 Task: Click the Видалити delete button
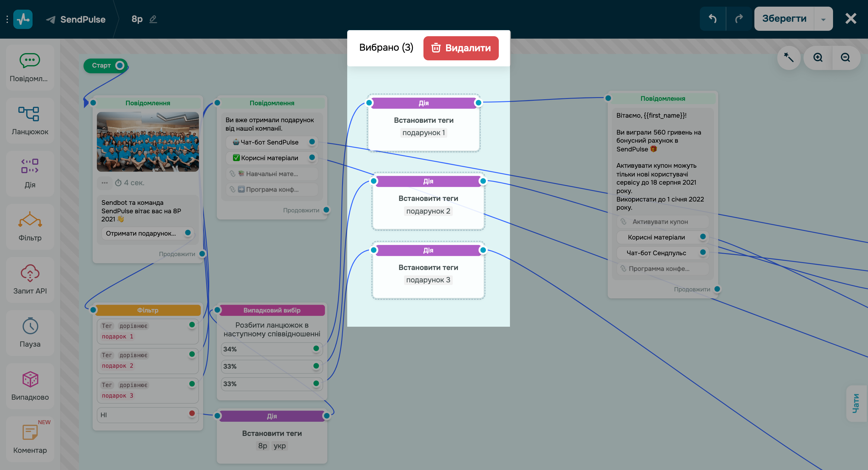click(461, 48)
